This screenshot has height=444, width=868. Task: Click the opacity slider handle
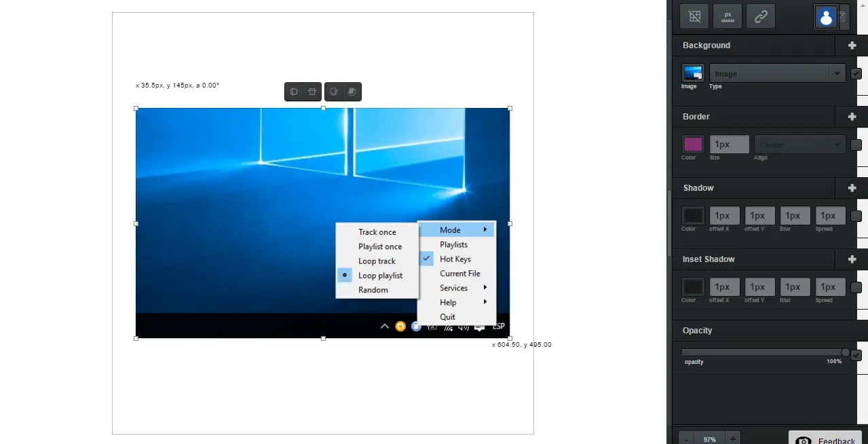(845, 352)
